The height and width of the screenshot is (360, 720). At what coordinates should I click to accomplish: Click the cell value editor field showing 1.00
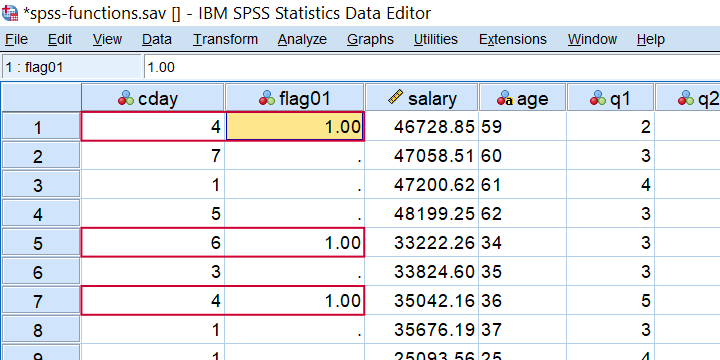432,68
